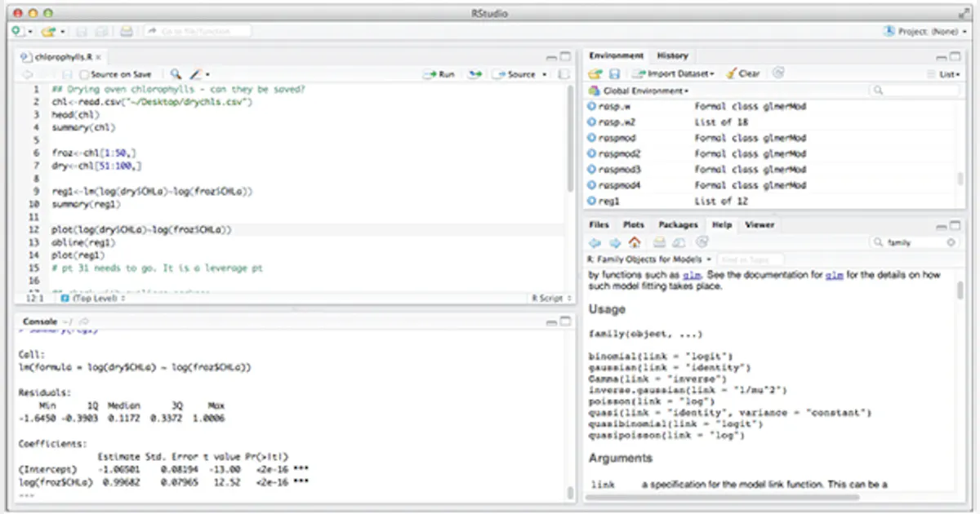Click the console working directory arrow icon
Screen dimensions: 980x514
(84, 321)
